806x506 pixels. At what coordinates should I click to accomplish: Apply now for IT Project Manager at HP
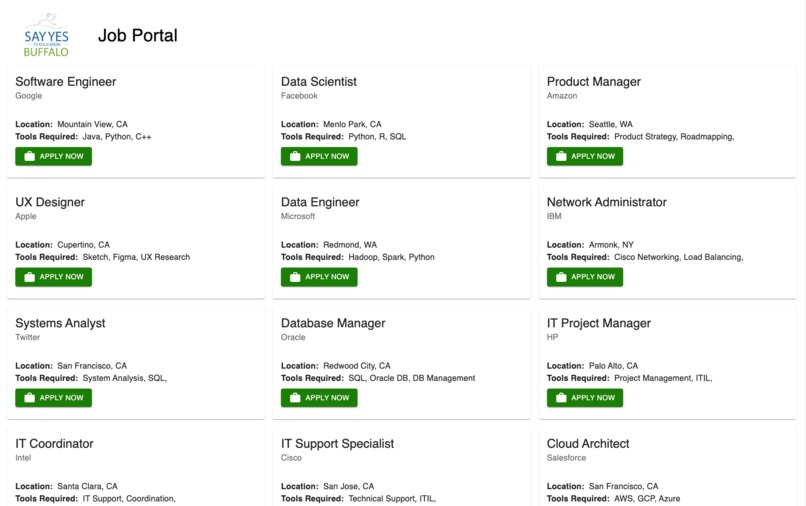585,397
